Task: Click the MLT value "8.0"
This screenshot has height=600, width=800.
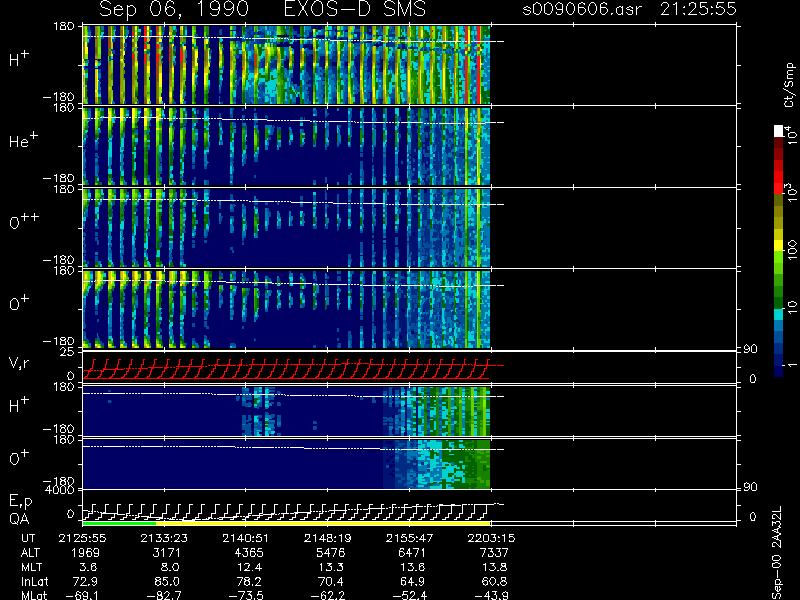Action: pyautogui.click(x=170, y=567)
